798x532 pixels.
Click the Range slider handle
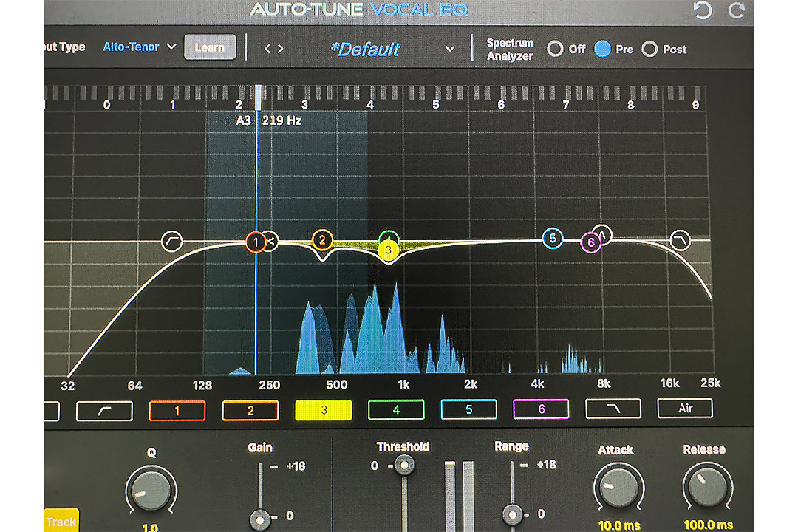tap(513, 515)
